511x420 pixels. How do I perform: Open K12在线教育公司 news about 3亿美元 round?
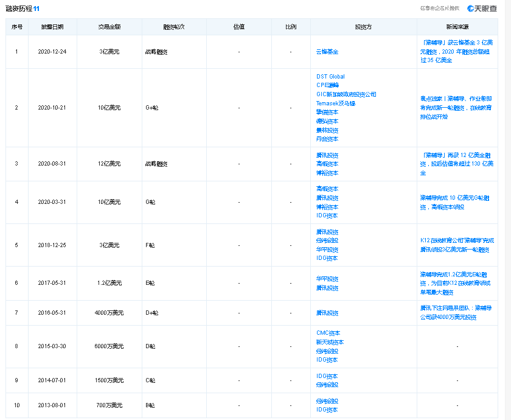click(x=457, y=245)
